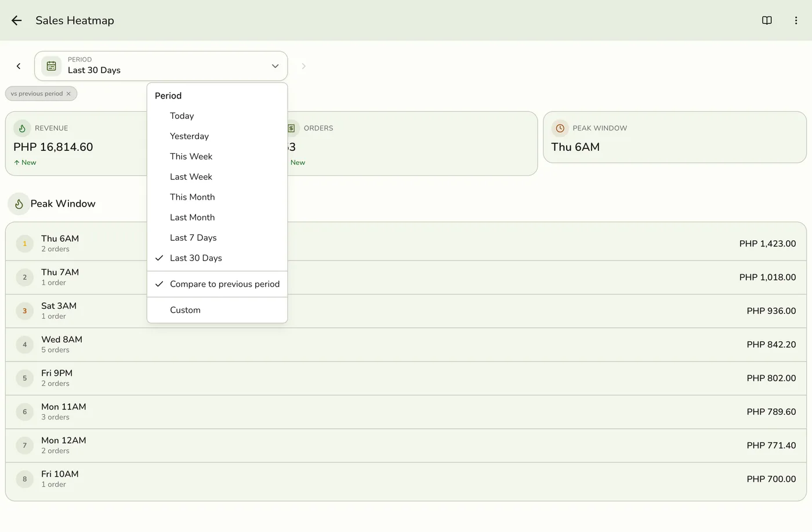
Task: Click the flame icon in Revenue card
Action: pos(22,128)
